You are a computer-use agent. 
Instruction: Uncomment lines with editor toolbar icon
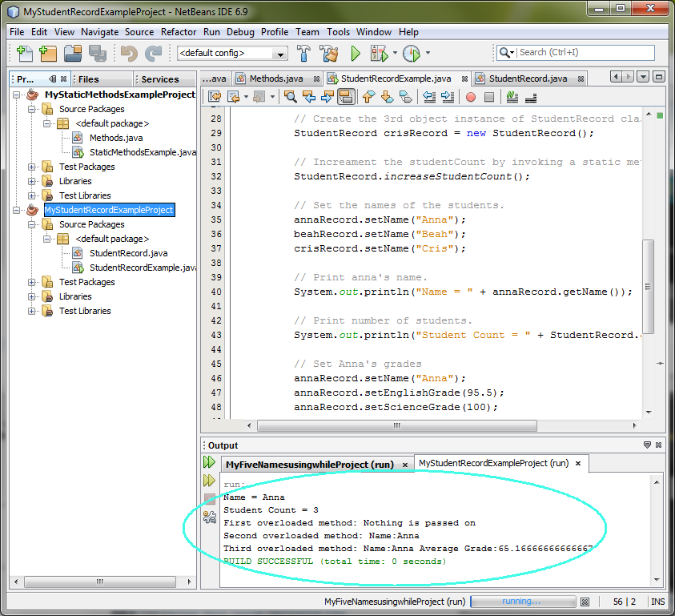pos(531,97)
